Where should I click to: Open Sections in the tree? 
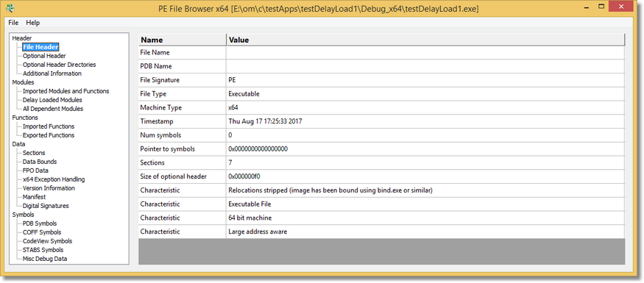[34, 153]
